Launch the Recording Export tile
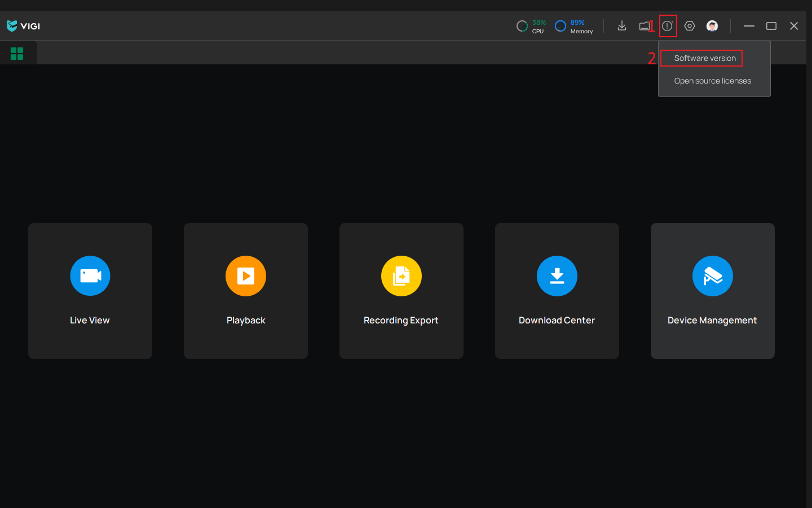The image size is (812, 508). coord(401,291)
